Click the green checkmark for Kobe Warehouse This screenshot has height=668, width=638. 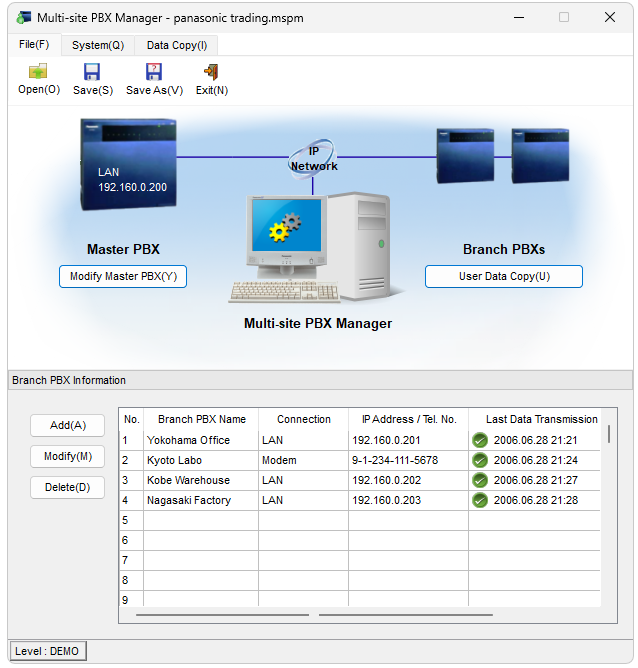point(480,480)
